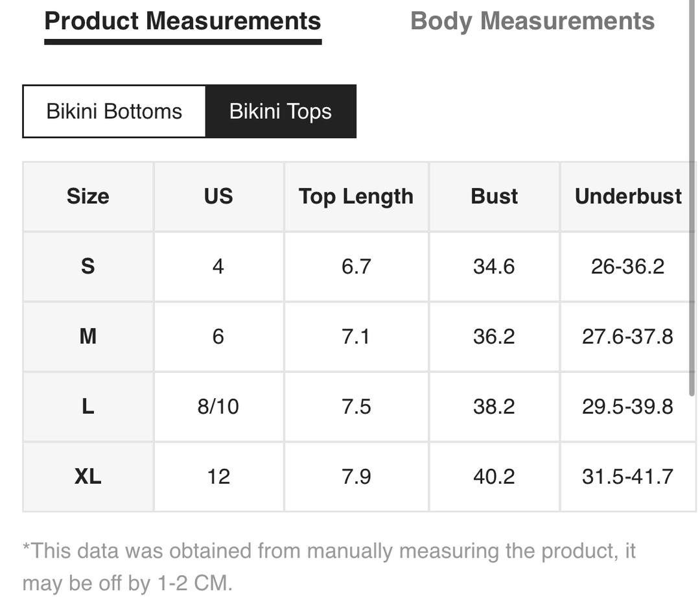Click the 31.5-41.7 underbust cell

(627, 477)
